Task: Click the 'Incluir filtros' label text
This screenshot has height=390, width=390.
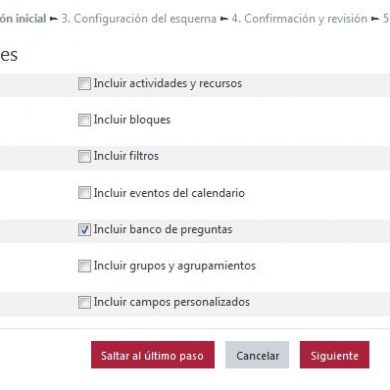Action: 126,156
